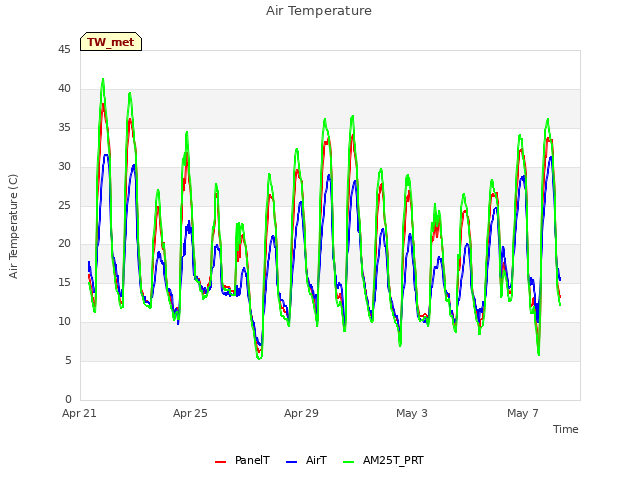Screen dimensions: 640x480
Task: Click the Apr 29 x-axis tick
Action: (301, 413)
